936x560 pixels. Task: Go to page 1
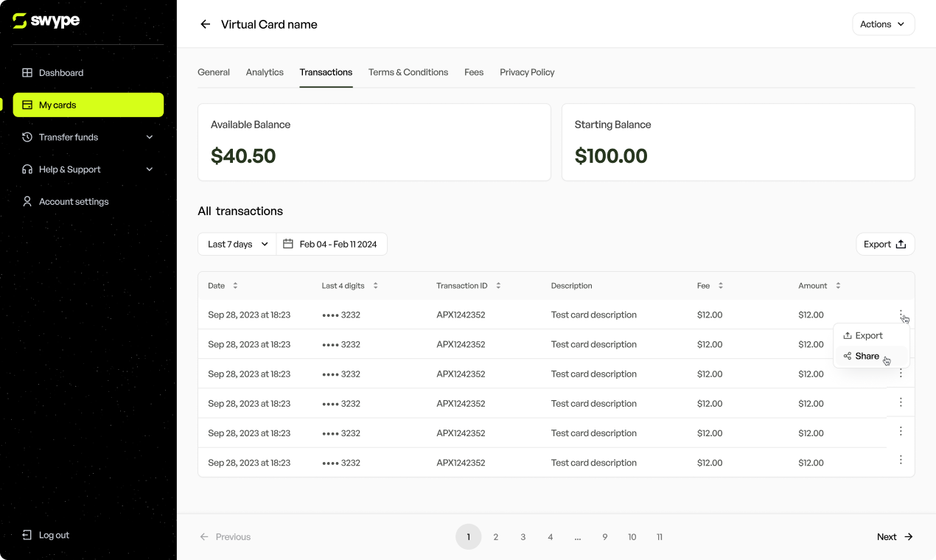coord(468,537)
